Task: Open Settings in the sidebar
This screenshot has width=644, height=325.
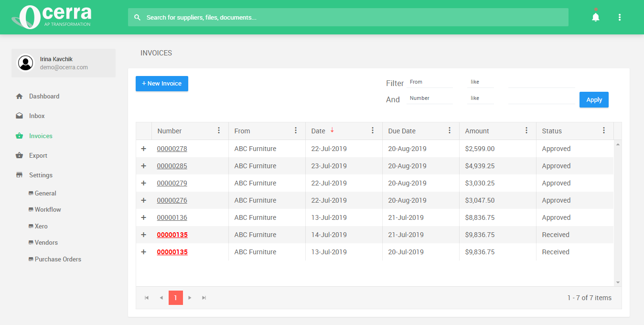Action: tap(41, 175)
